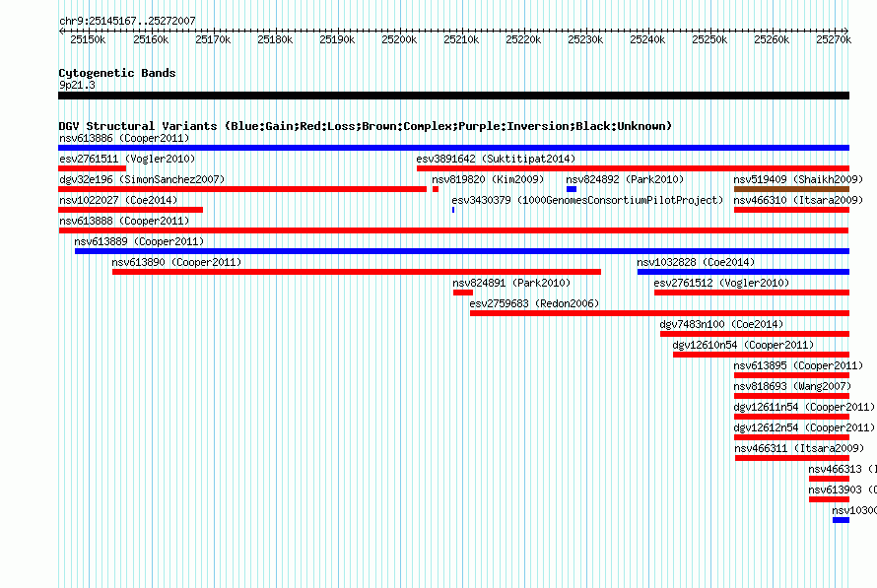Click the 25270k ruler position
The image size is (877, 588).
834,39
